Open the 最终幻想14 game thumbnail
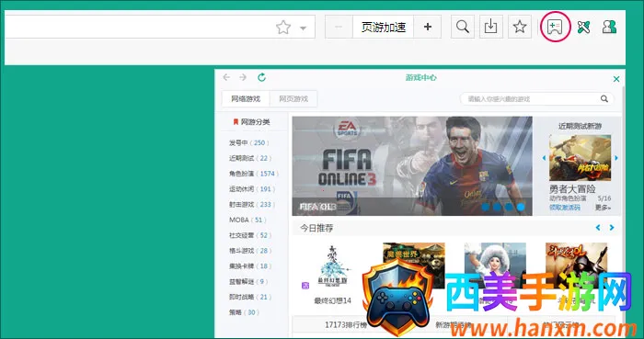644x339 pixels. 332,266
